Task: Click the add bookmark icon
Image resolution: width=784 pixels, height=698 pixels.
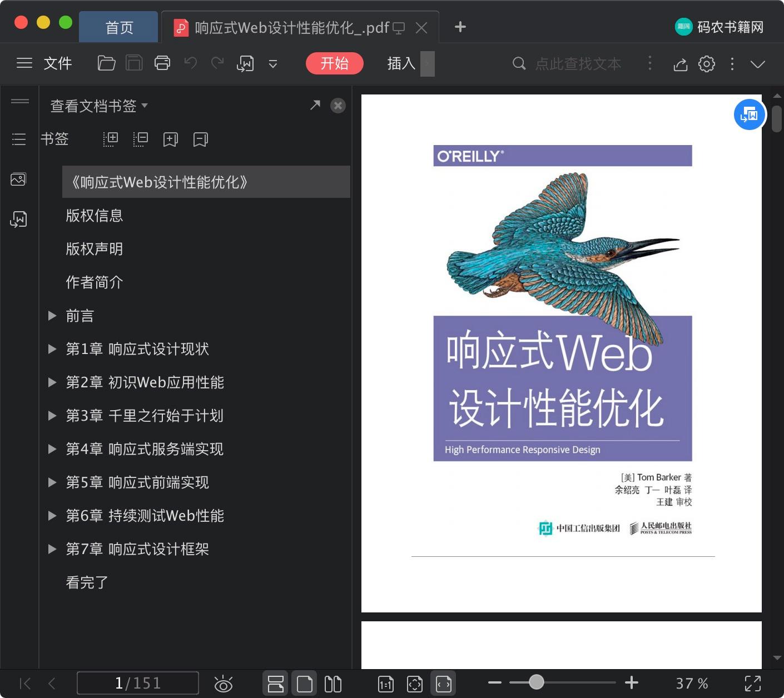Action: tap(171, 139)
